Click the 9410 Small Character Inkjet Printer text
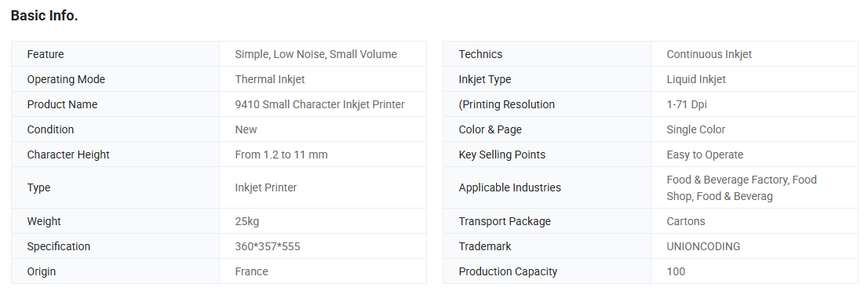The image size is (868, 291). [x=319, y=104]
